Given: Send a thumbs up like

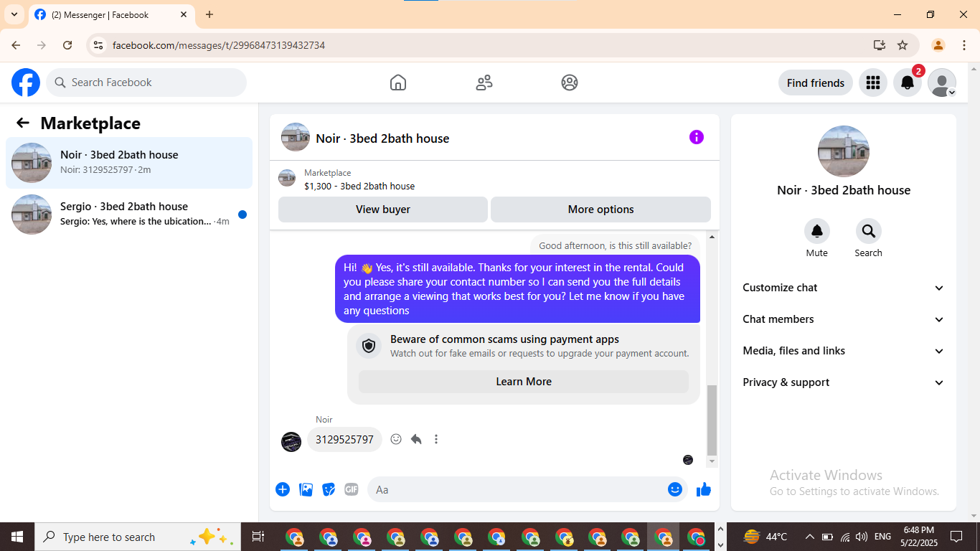Looking at the screenshot, I should pos(704,489).
